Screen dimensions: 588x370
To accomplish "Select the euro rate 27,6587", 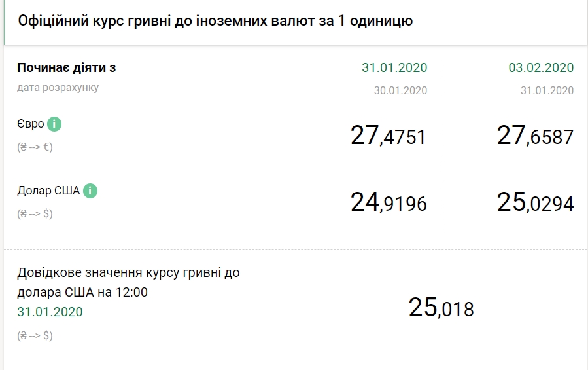I will (536, 136).
